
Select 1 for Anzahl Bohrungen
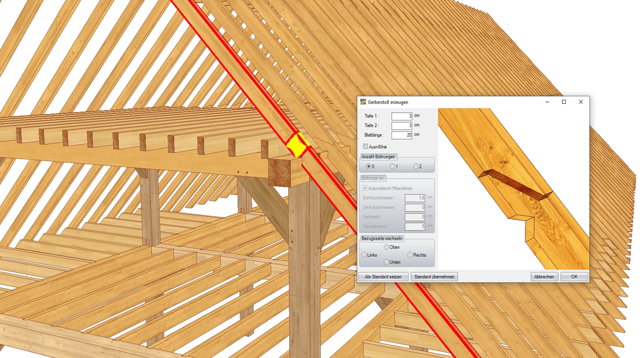392,166
